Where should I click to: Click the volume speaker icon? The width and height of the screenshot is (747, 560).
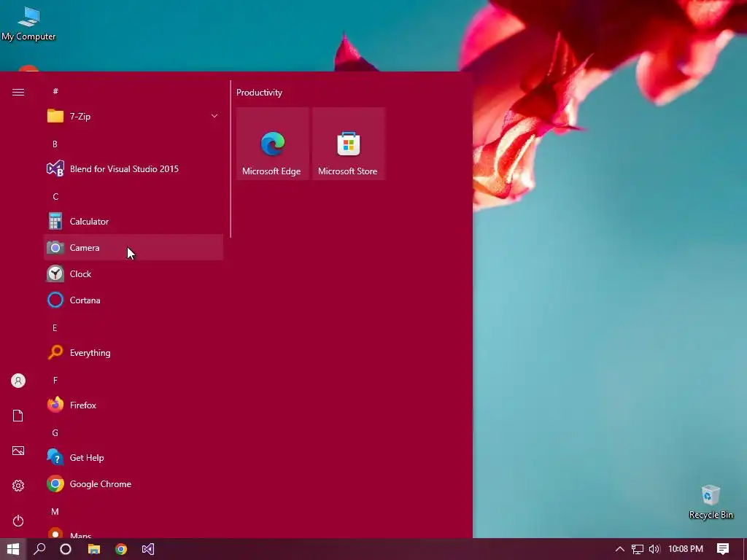point(654,549)
